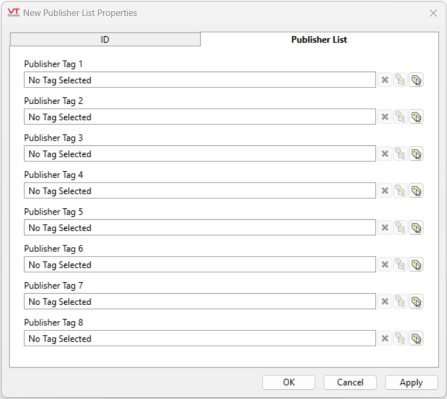Screen dimensions: 447x399
Task: Open tag properties icon for Publisher Tag 8
Action: pyautogui.click(x=416, y=339)
